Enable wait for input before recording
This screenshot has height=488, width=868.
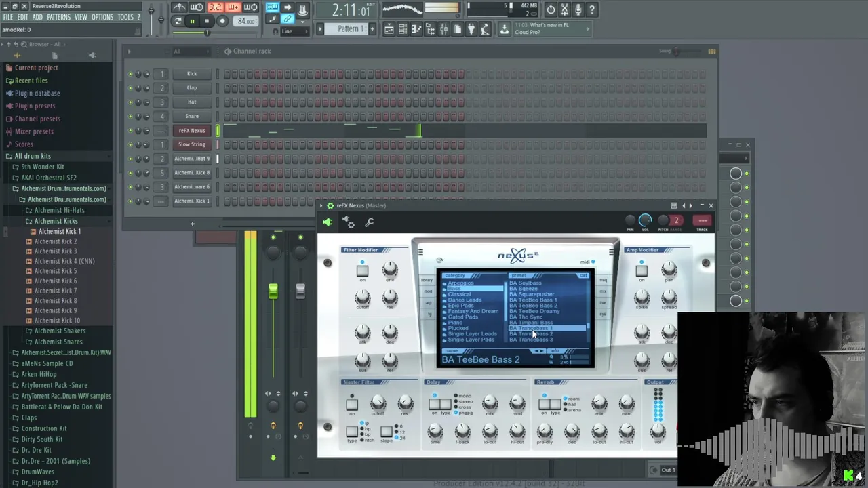pos(197,7)
